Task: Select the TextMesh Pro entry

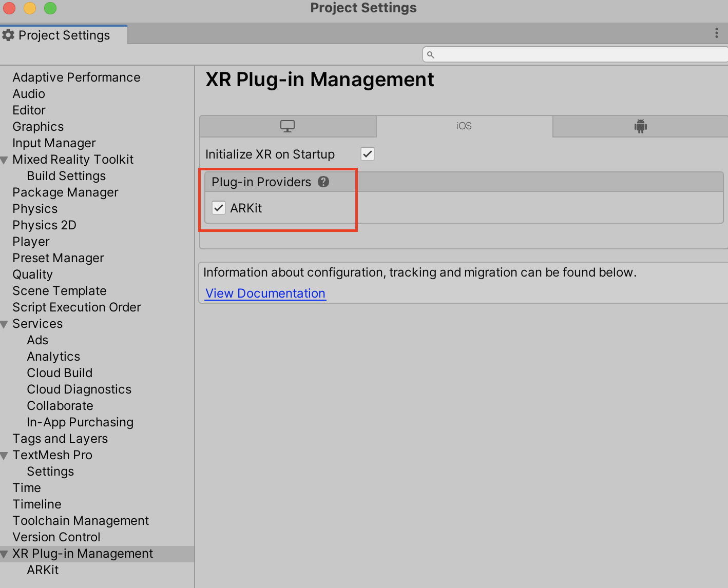Action: [52, 455]
